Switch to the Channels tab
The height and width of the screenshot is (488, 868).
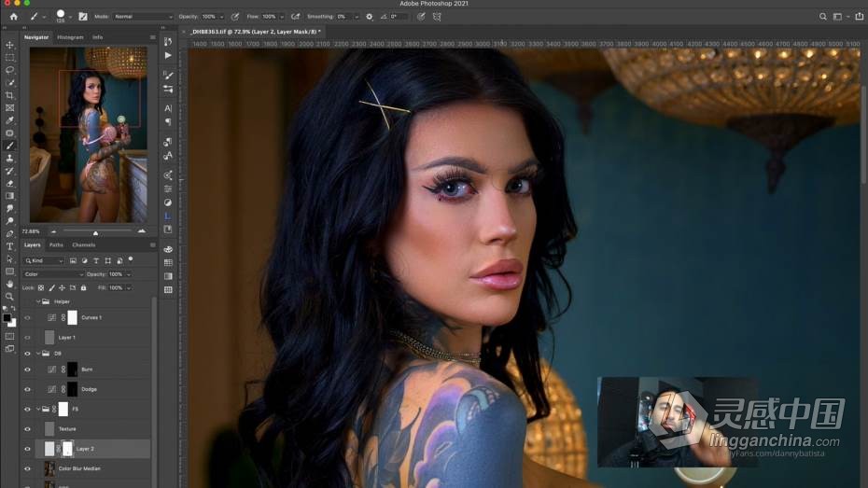point(84,244)
